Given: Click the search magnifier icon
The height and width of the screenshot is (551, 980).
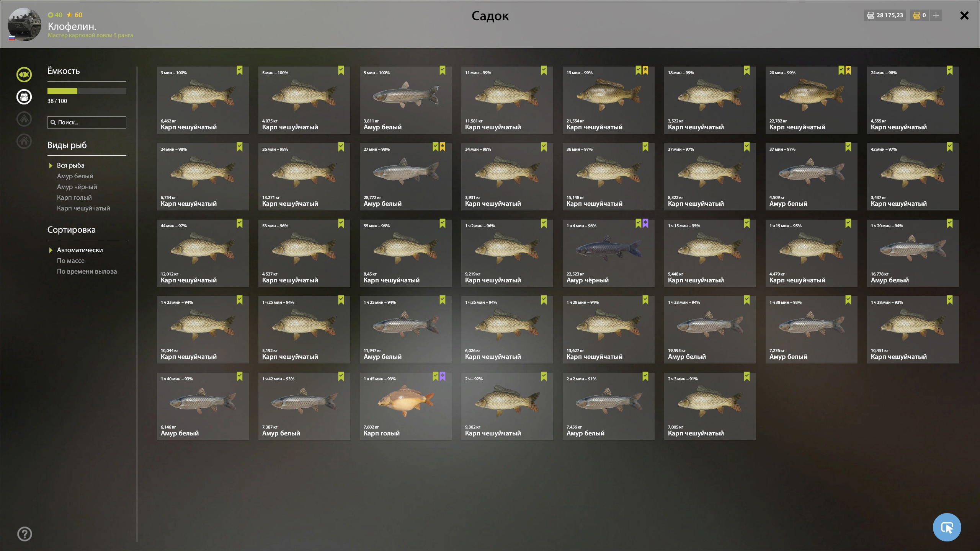Looking at the screenshot, I should point(53,122).
